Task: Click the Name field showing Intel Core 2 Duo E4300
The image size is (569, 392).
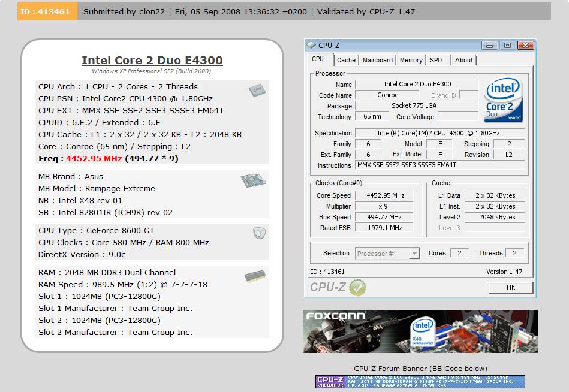Action: pyautogui.click(x=417, y=84)
